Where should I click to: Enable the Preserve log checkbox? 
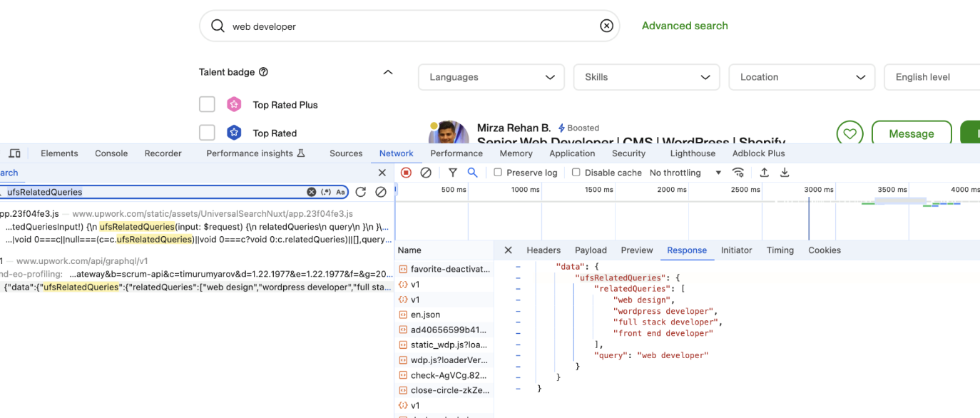pos(498,173)
